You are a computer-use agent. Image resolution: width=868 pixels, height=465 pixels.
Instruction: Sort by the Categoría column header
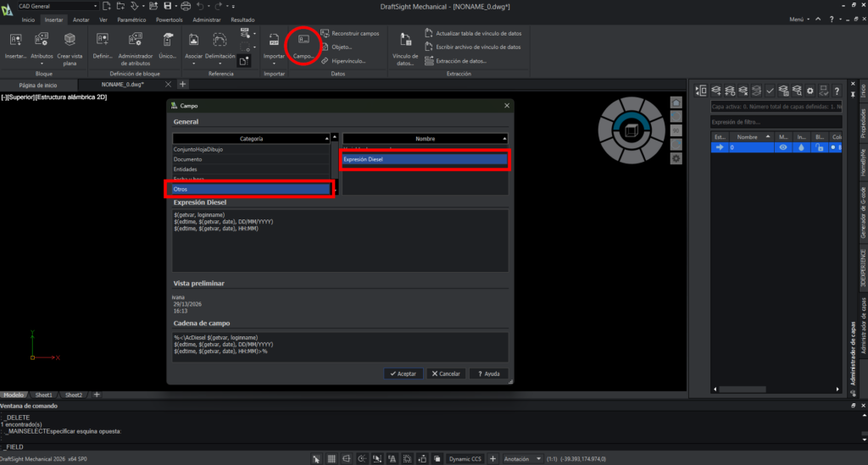click(251, 139)
